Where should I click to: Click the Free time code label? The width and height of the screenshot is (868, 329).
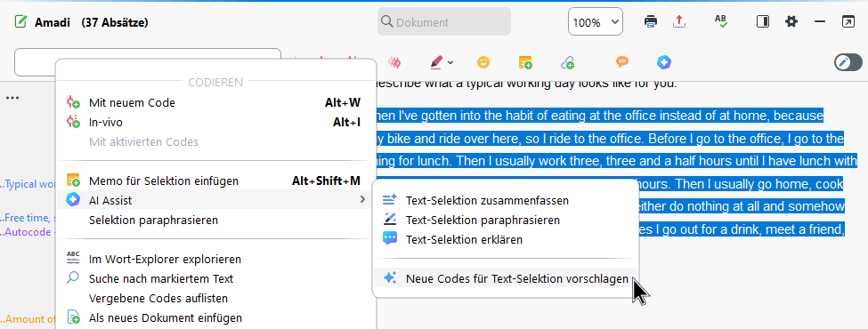(28, 218)
